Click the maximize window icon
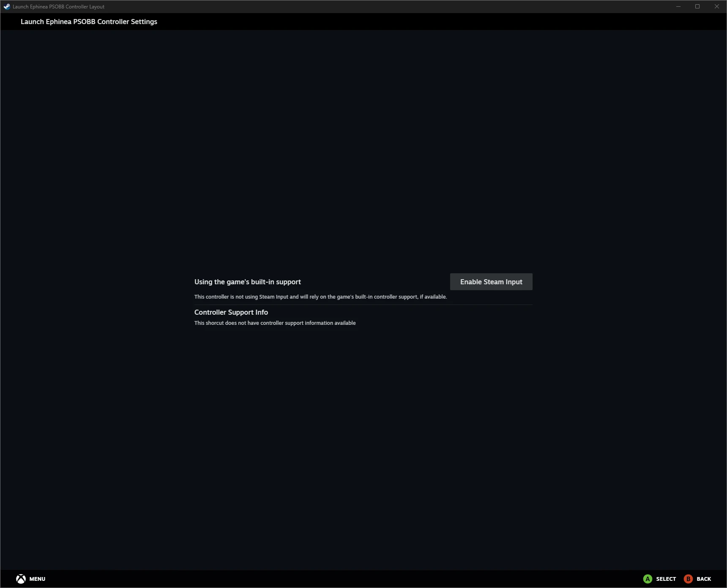The height and width of the screenshot is (588, 727). 698,6
